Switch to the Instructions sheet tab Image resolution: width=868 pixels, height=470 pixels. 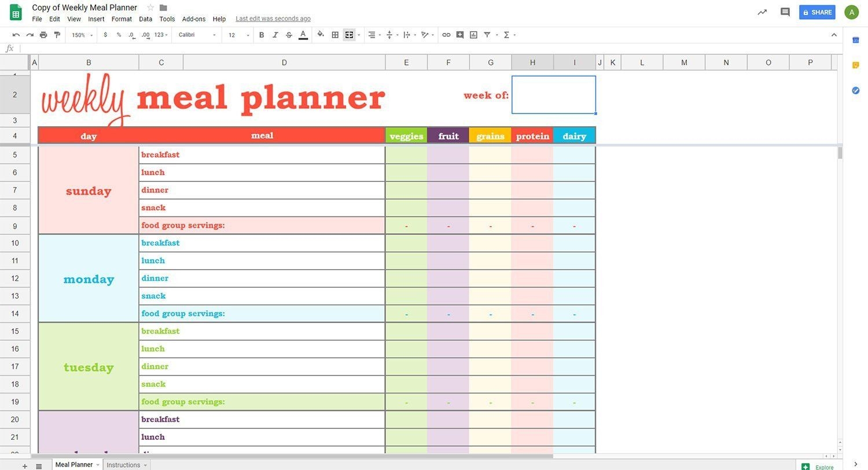[123, 465]
